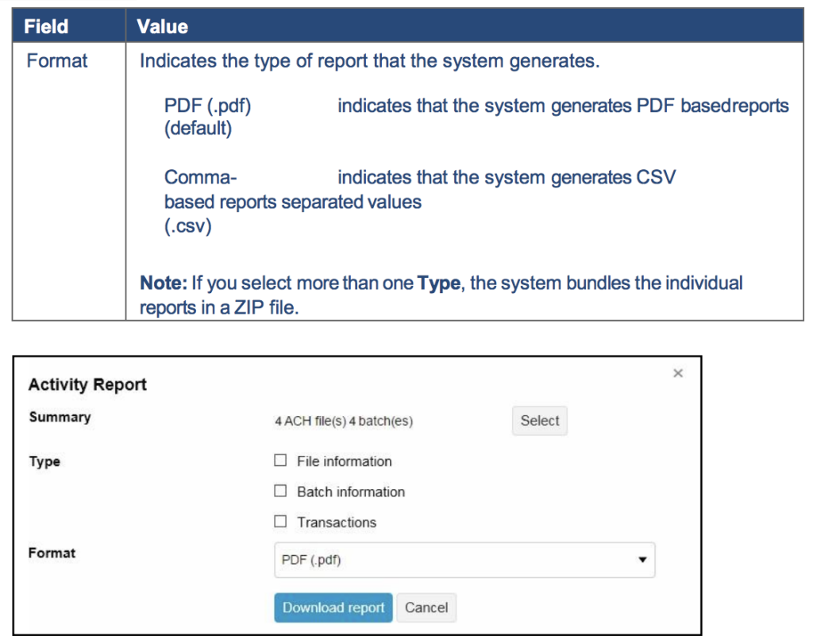
Task: Select the 'Field' table column header
Action: pyautogui.click(x=45, y=26)
